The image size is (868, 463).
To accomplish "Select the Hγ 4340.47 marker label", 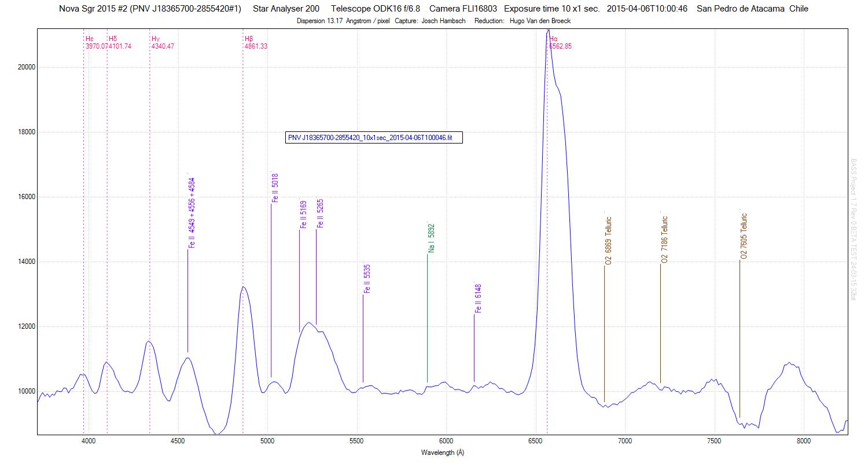I will tap(163, 43).
